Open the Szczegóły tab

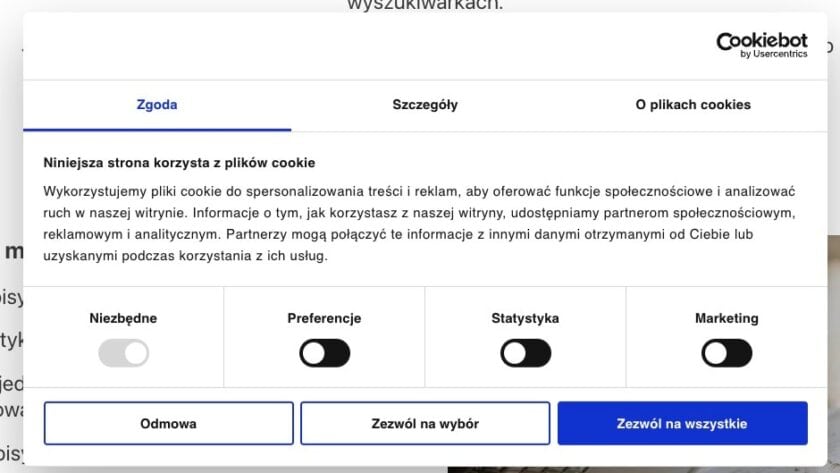click(x=425, y=105)
